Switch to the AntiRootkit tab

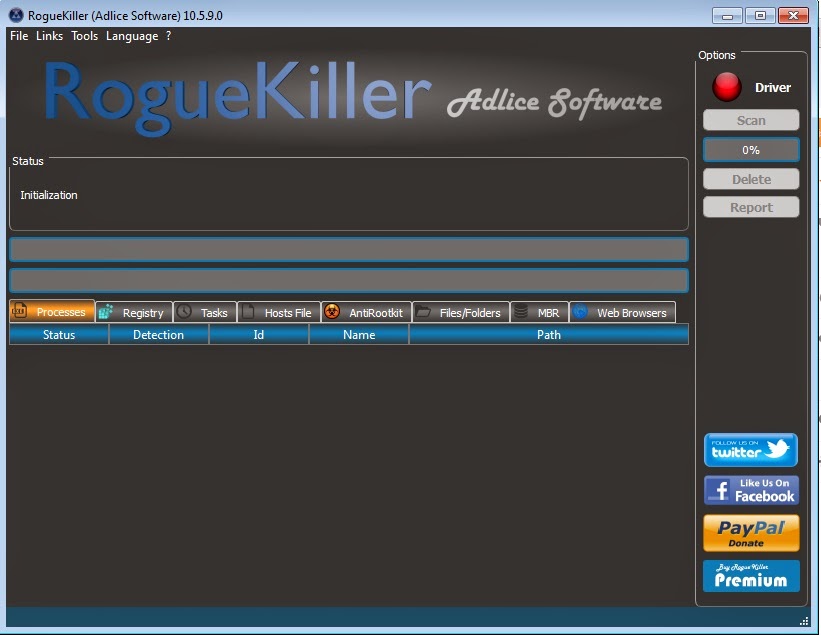click(x=366, y=313)
